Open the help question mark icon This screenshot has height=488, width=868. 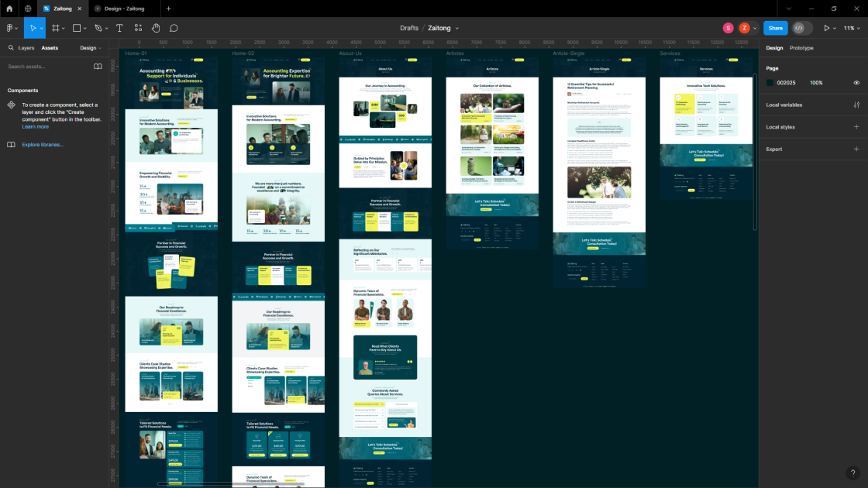[x=852, y=473]
